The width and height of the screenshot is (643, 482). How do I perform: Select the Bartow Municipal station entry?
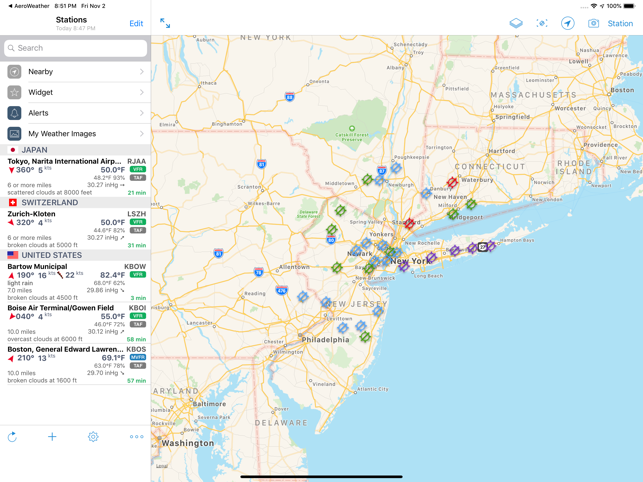[x=75, y=281]
